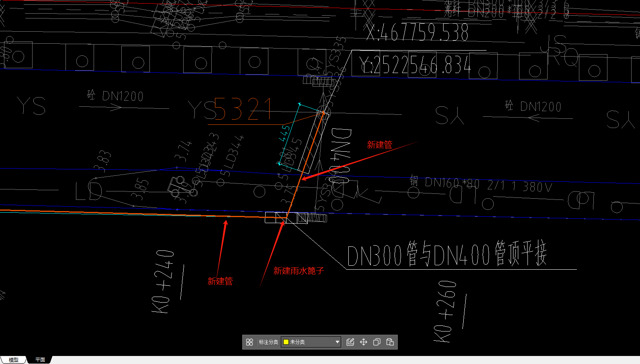The image size is (640, 364).
Task: Select the 新建雨水篦子 annotation text
Action: 299,271
